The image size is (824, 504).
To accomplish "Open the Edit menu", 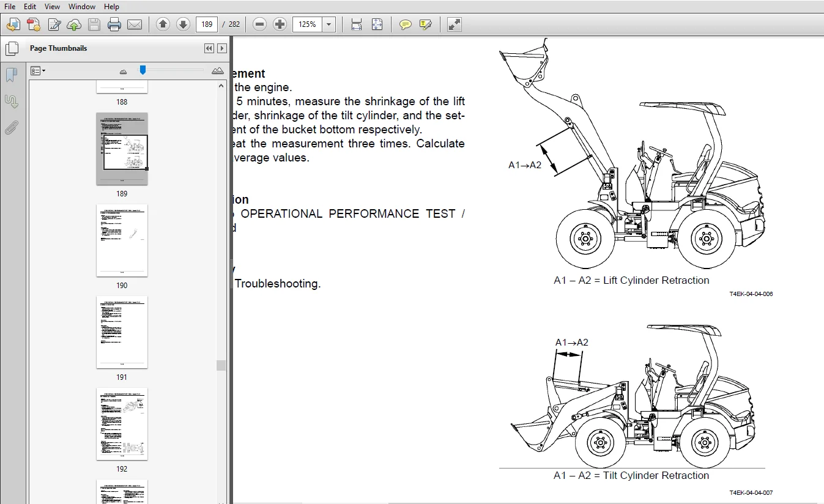I will click(x=30, y=7).
